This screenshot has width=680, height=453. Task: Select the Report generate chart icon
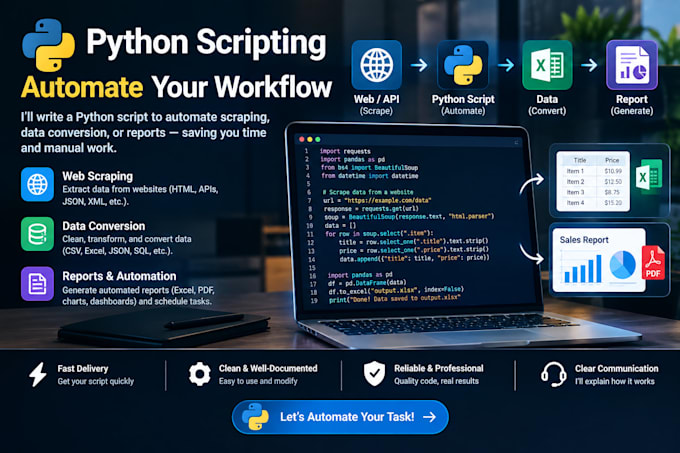632,65
